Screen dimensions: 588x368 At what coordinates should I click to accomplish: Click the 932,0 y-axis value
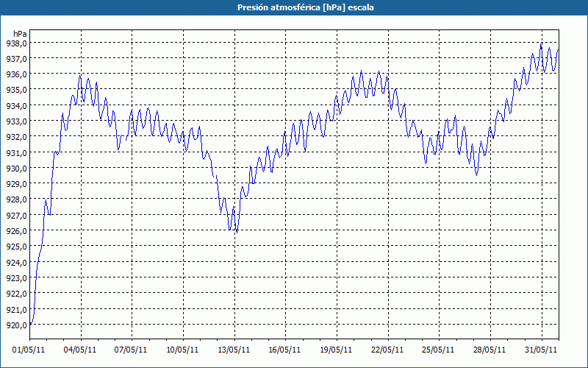click(16, 137)
